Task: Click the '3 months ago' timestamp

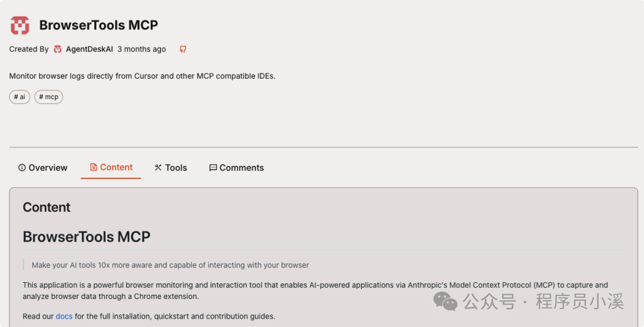Action: click(x=142, y=50)
